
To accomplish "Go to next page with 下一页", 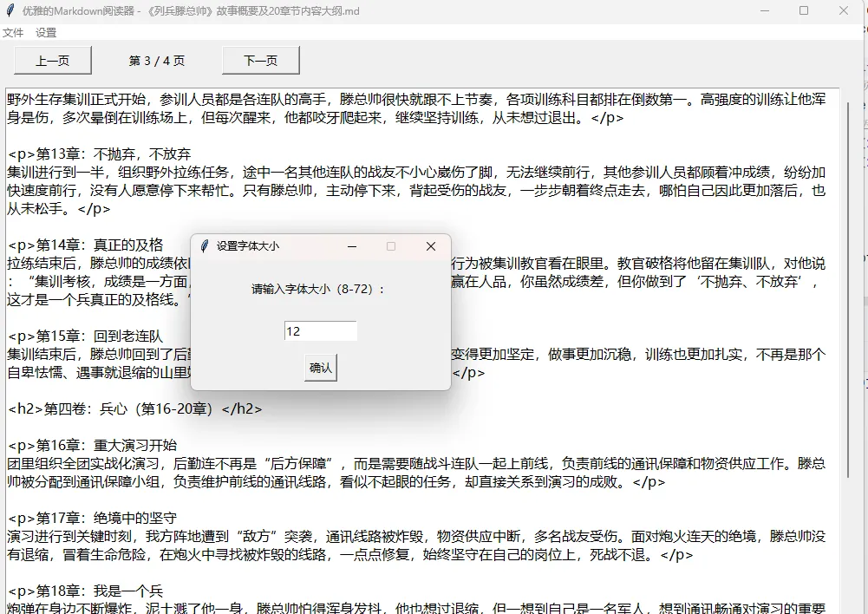I will point(261,61).
